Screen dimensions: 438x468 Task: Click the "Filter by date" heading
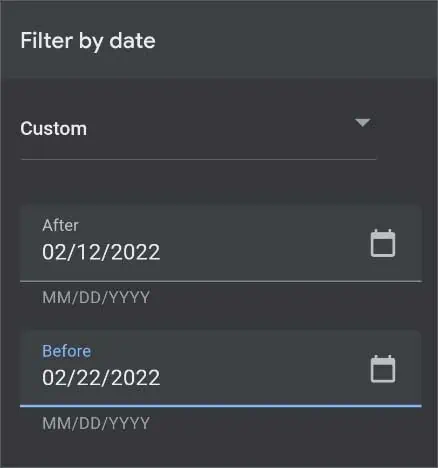pos(88,41)
